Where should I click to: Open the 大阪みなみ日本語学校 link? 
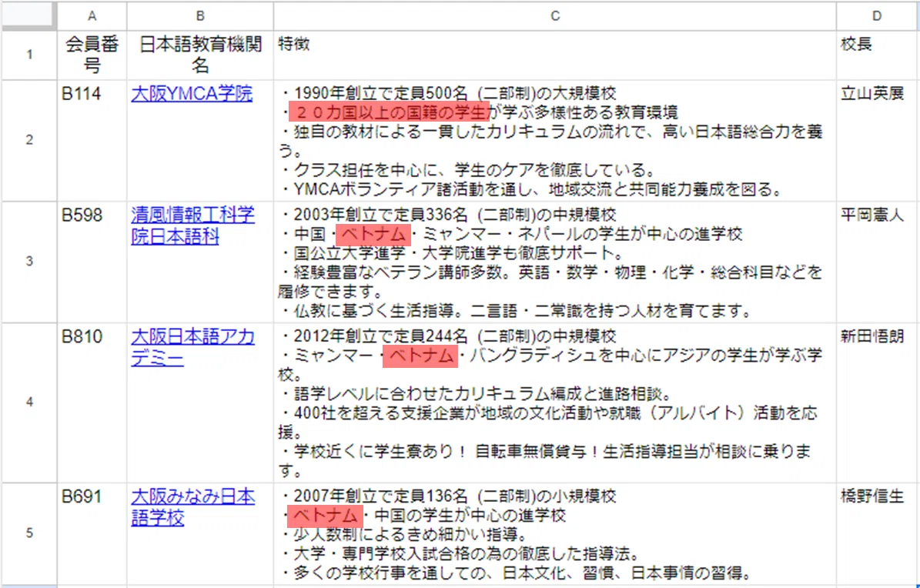(192, 507)
